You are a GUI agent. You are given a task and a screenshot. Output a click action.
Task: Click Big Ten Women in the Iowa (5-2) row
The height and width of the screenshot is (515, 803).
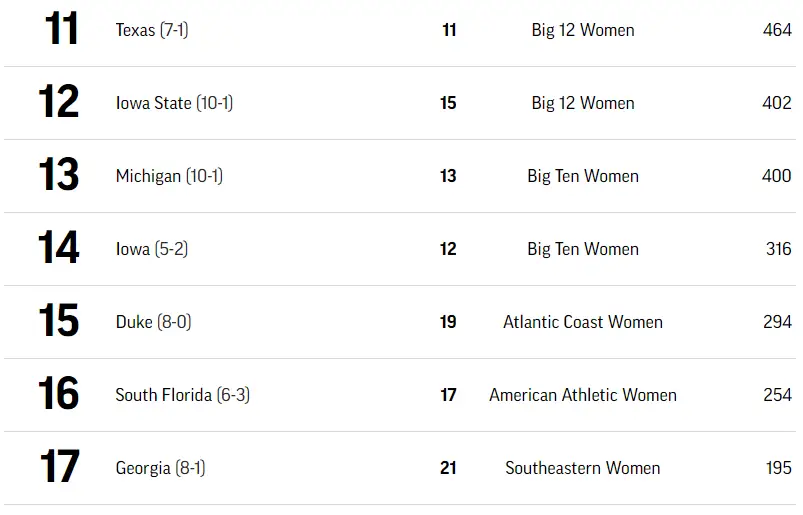click(x=583, y=249)
